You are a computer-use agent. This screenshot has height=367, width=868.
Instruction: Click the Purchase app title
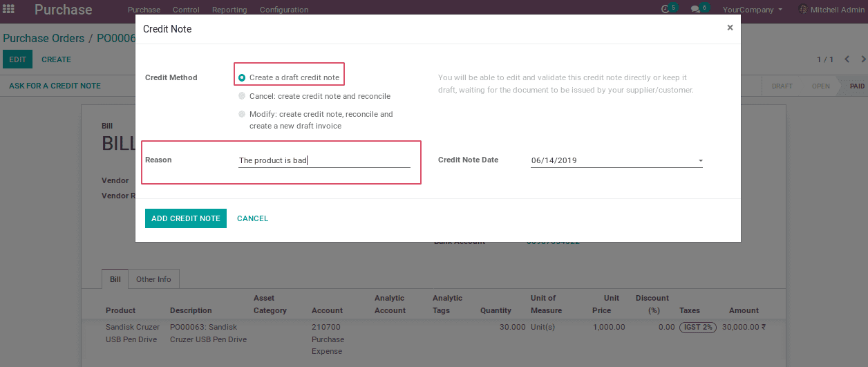coord(63,10)
